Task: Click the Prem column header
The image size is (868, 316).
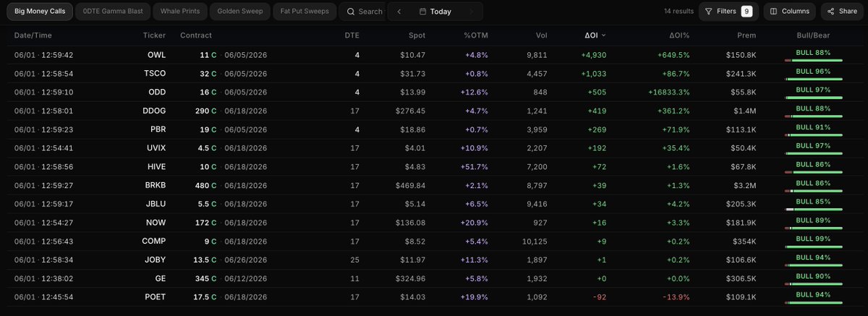Action: point(747,35)
